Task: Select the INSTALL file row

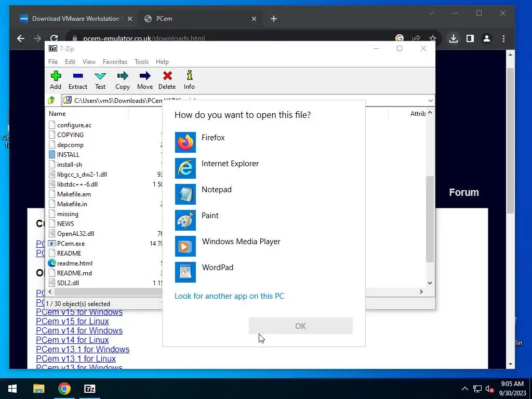Action: pyautogui.click(x=68, y=155)
